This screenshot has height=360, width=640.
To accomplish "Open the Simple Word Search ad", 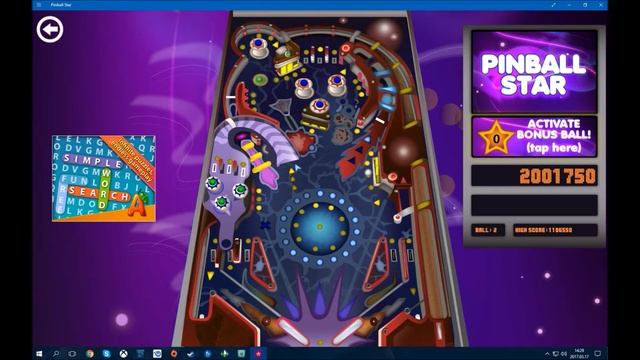I will click(104, 178).
